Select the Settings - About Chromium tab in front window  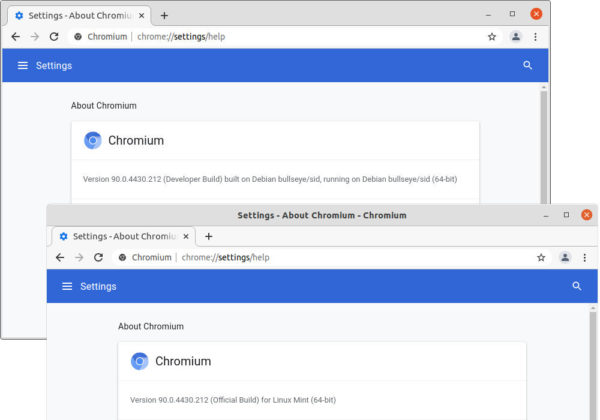point(124,236)
